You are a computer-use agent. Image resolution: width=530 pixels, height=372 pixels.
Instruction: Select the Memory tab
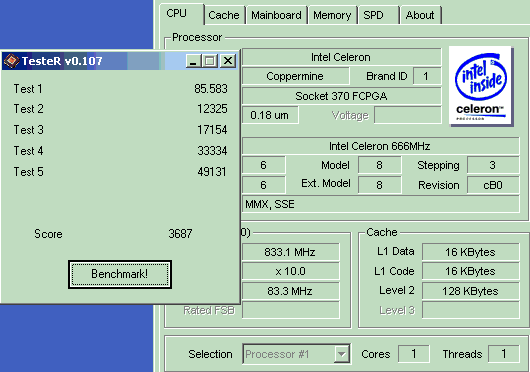tap(332, 15)
